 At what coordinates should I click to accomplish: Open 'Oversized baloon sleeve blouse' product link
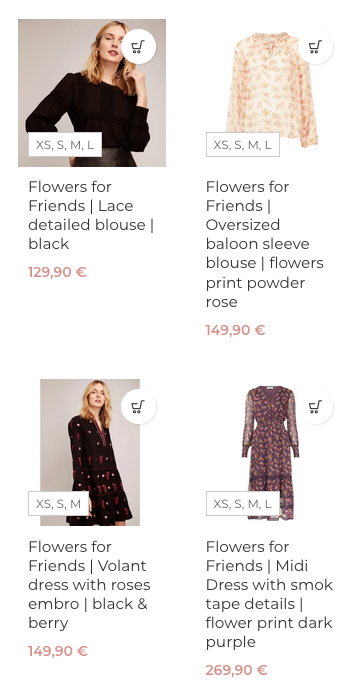[x=264, y=244]
